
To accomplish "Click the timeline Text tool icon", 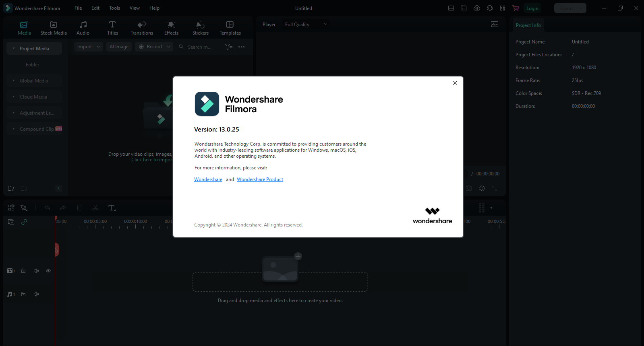I will [x=112, y=208].
